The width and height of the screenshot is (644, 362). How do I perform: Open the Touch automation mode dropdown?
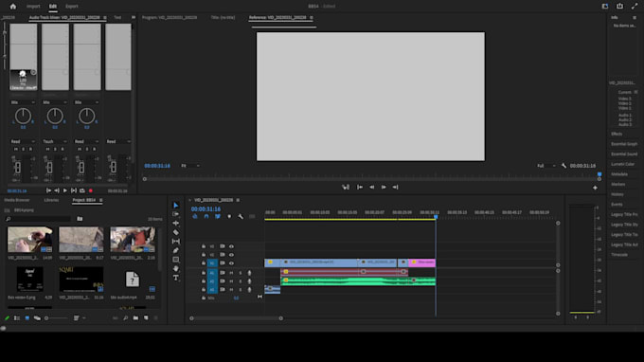pos(55,141)
